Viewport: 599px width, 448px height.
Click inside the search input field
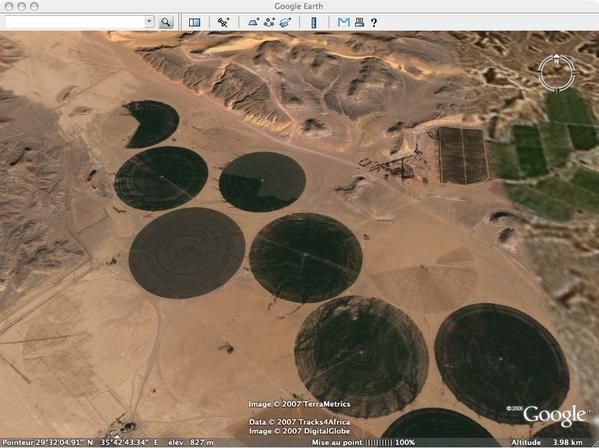click(x=75, y=22)
